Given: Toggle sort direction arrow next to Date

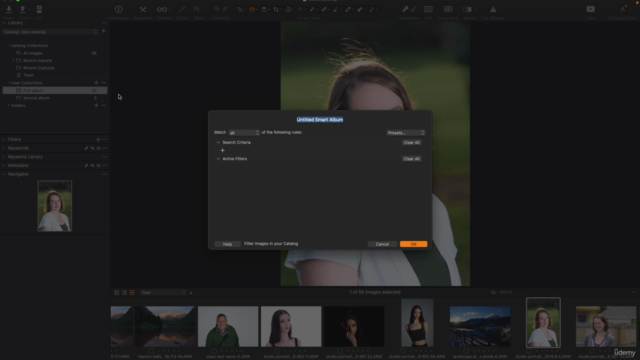Looking at the screenshot, I should point(191,293).
